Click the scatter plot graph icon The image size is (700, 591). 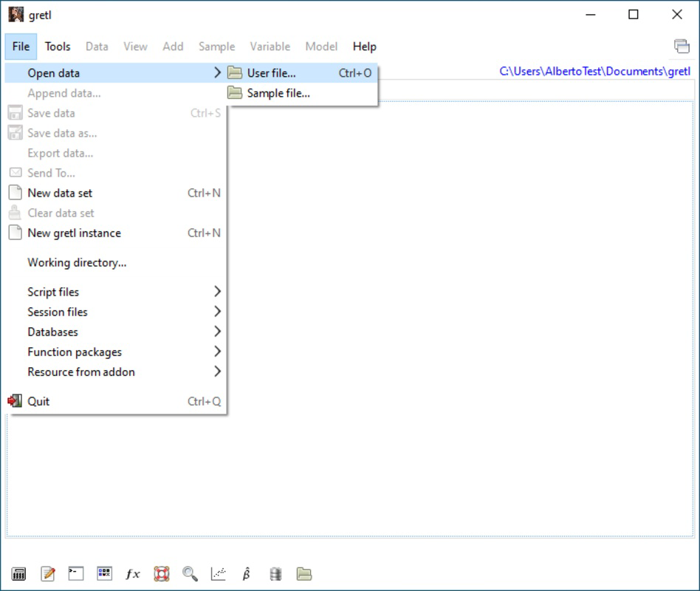coord(219,573)
